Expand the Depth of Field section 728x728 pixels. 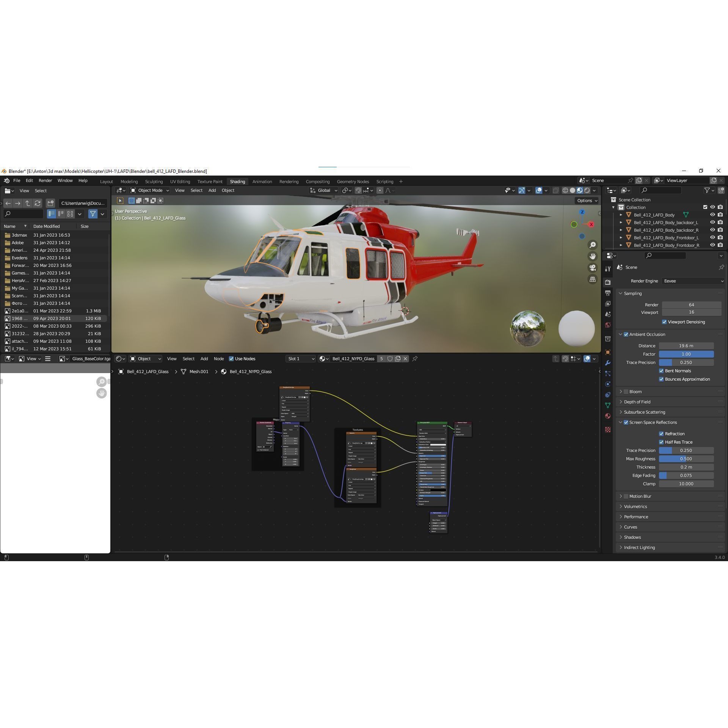637,402
